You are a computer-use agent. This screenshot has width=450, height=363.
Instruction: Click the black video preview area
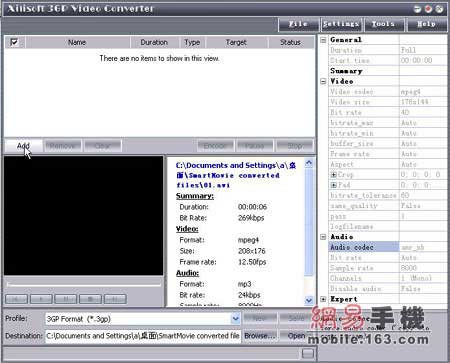click(x=84, y=216)
